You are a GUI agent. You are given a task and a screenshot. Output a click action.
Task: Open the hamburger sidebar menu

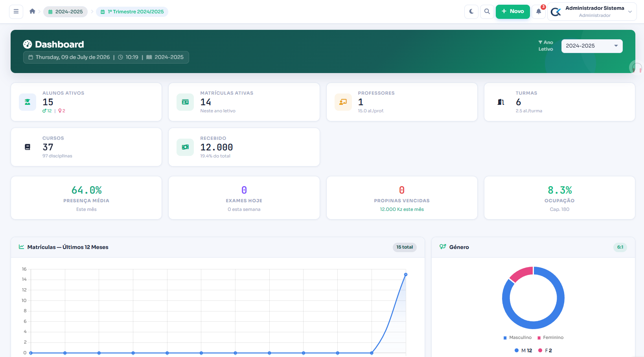pos(16,11)
